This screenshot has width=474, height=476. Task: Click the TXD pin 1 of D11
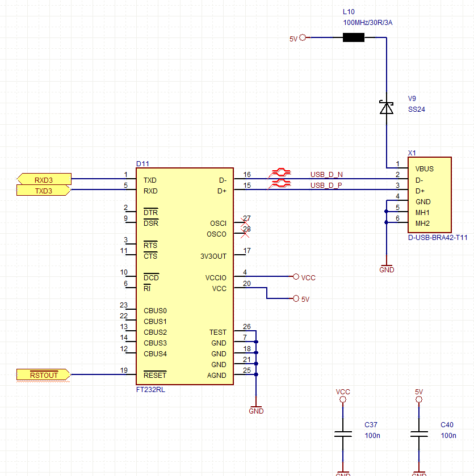(x=131, y=179)
